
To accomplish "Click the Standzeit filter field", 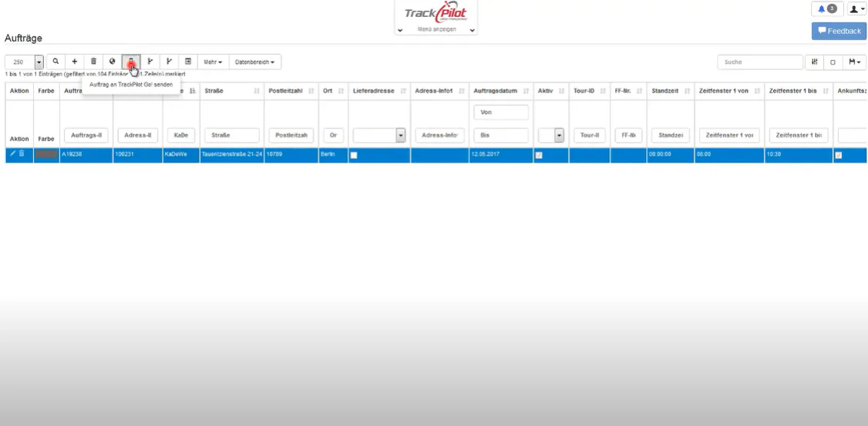I will 671,135.
